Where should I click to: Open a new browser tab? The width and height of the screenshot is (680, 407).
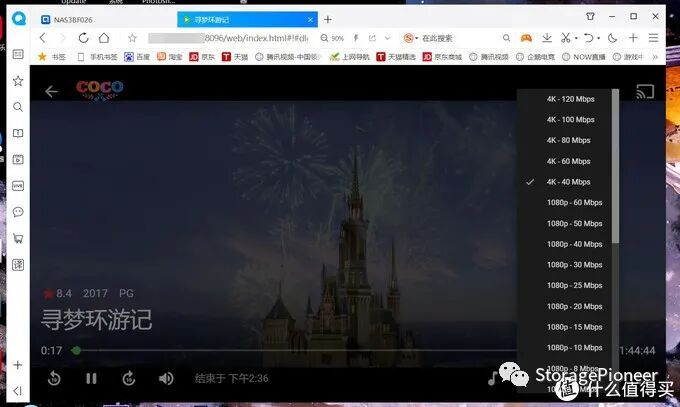[x=328, y=20]
